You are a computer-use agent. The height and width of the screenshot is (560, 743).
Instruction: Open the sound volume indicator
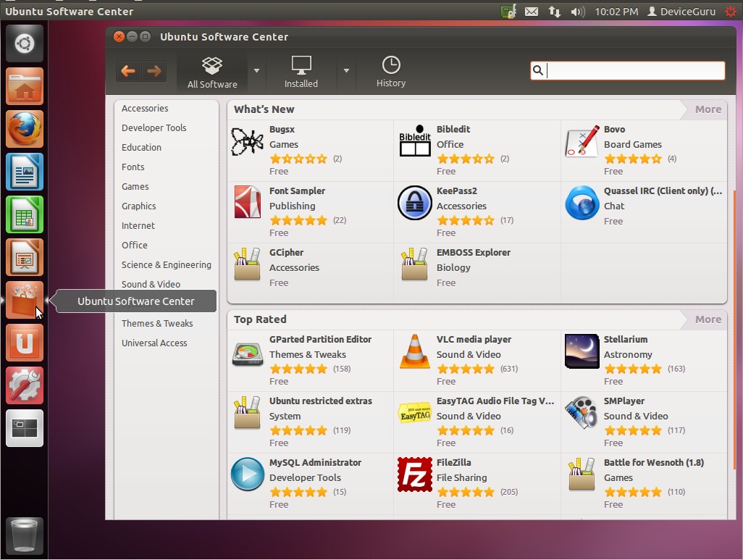tap(578, 12)
